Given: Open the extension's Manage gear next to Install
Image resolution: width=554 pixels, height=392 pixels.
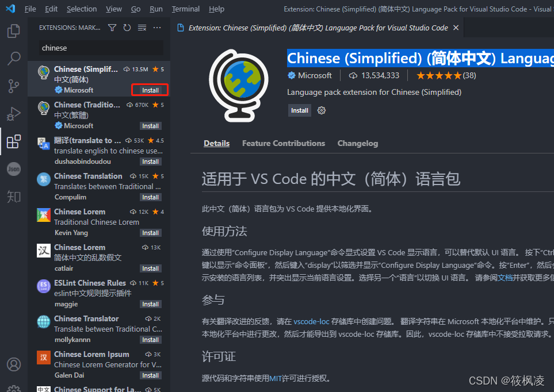Looking at the screenshot, I should click(321, 110).
